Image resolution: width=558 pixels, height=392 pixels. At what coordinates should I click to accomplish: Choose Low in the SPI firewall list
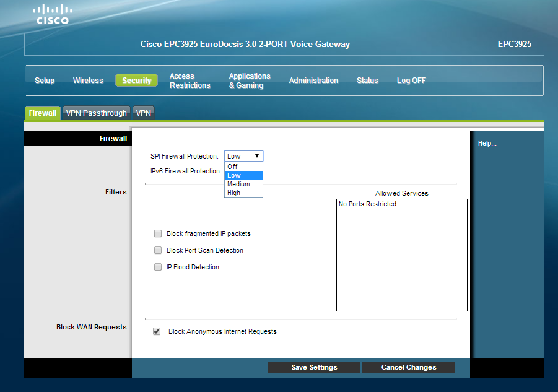tap(243, 175)
